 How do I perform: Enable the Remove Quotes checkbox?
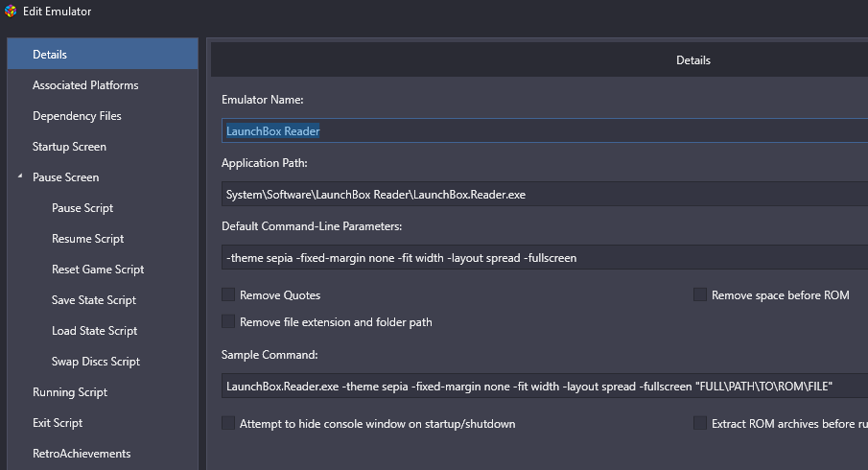tap(228, 294)
